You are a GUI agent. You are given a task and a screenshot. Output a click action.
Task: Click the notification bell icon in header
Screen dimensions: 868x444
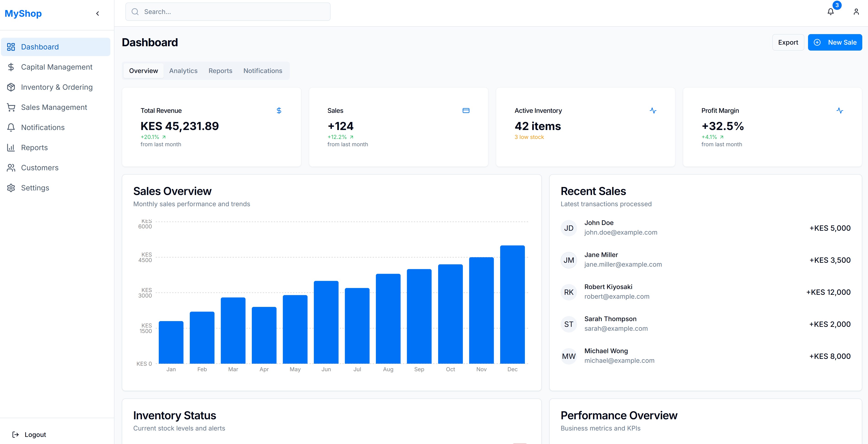[830, 12]
